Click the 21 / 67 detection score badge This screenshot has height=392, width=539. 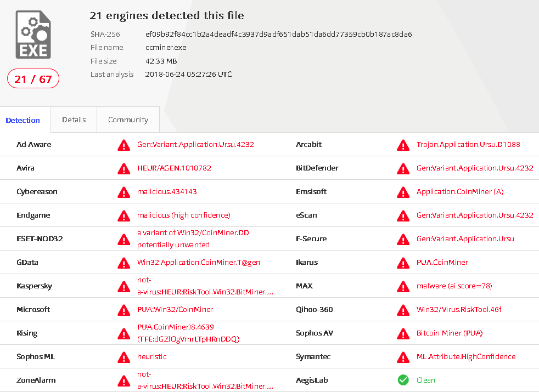coord(33,78)
